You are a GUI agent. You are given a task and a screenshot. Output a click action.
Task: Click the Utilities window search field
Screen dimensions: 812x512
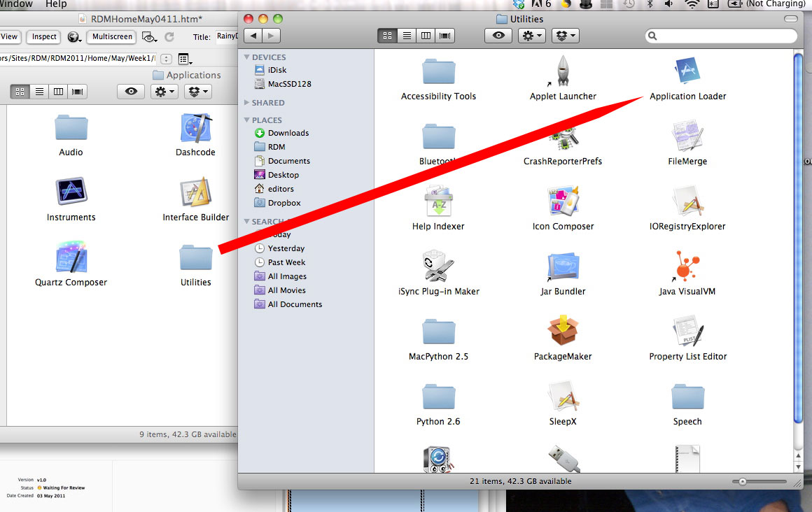point(722,36)
